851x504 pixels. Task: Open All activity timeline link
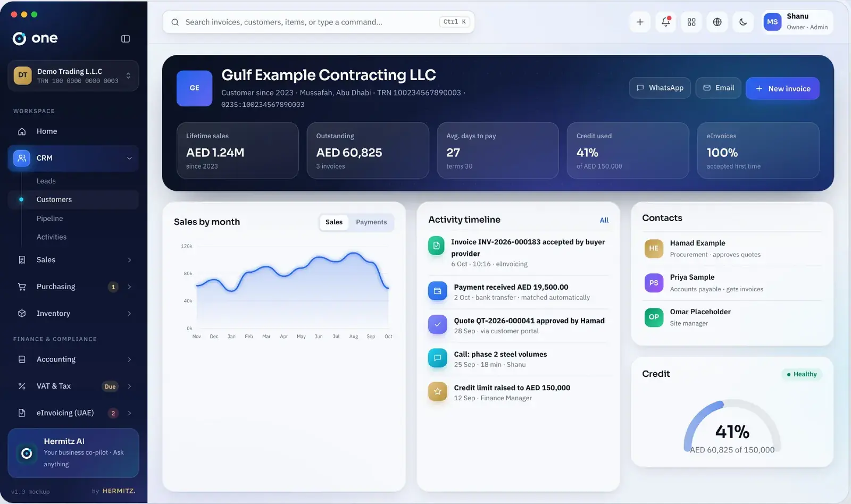coord(604,220)
